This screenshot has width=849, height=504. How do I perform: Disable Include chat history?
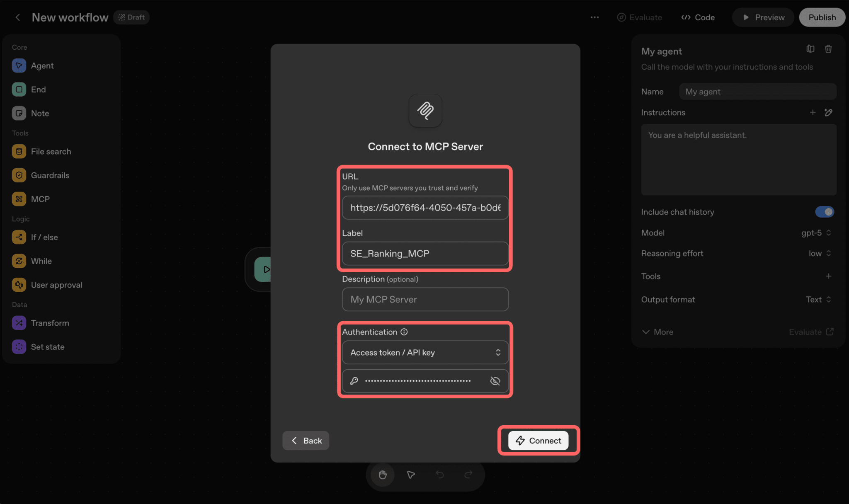pos(825,212)
